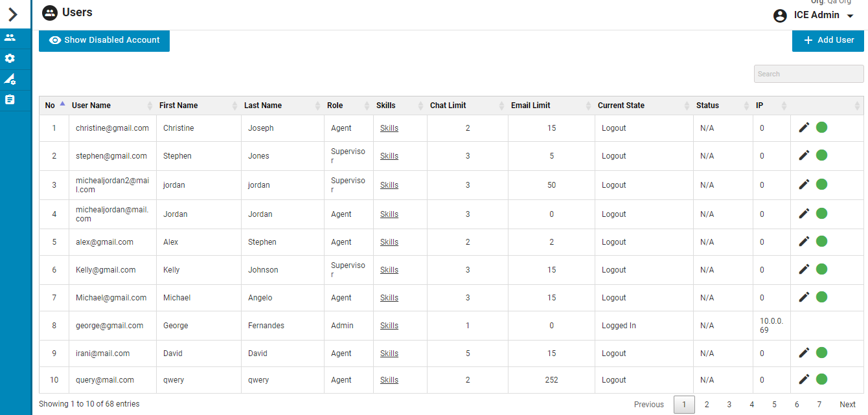Toggle green status circle for stephen@gmail.com
The image size is (868, 415).
pos(821,155)
